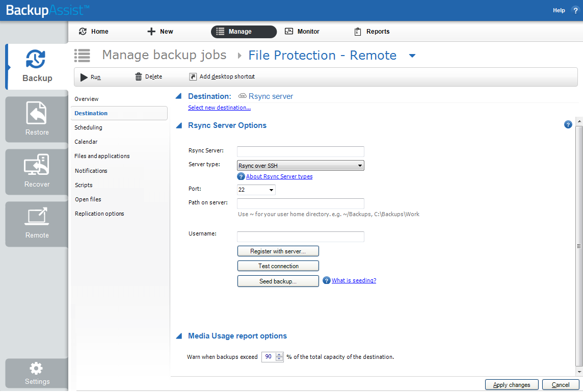Click Register with server button
Viewport: 583px width, 392px height.
tap(278, 251)
